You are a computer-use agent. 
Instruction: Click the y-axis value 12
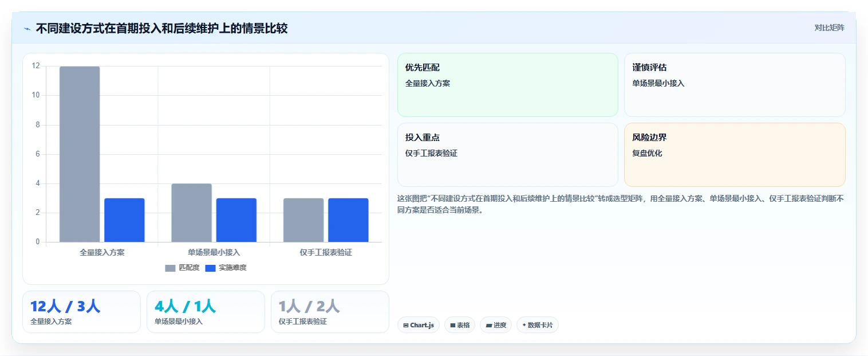(35, 66)
